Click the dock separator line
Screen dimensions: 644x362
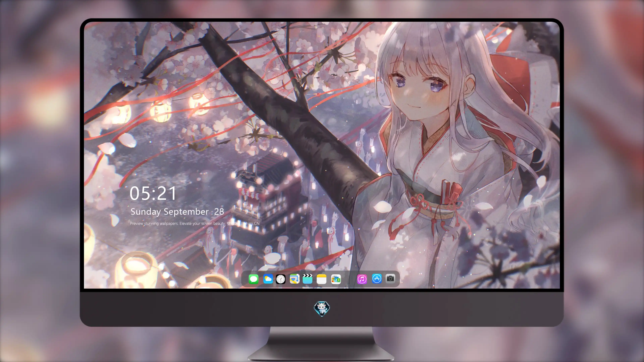[349, 279]
